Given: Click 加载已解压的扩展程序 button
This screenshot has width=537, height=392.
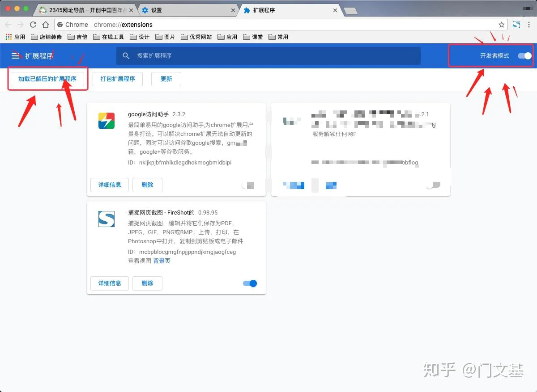Looking at the screenshot, I should (x=47, y=79).
